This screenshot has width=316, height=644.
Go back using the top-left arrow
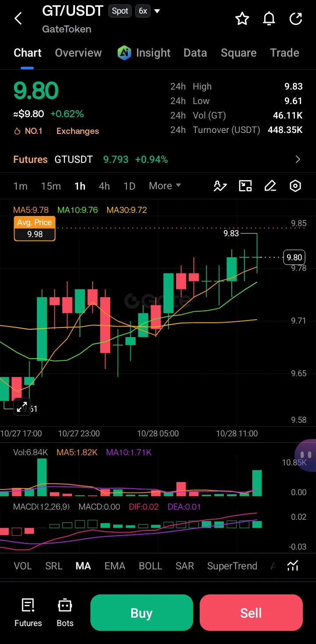coord(18,18)
